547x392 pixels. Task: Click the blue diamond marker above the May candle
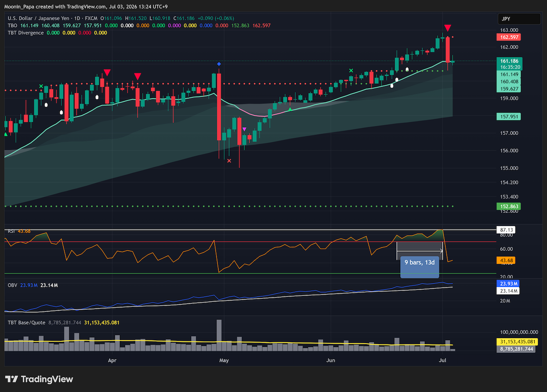219,64
